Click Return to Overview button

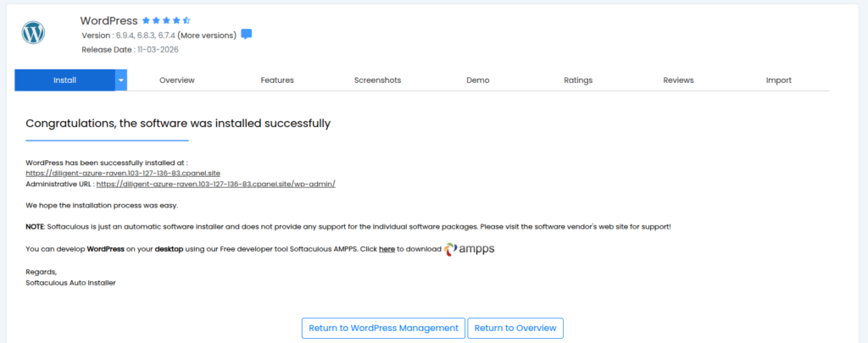click(x=515, y=328)
